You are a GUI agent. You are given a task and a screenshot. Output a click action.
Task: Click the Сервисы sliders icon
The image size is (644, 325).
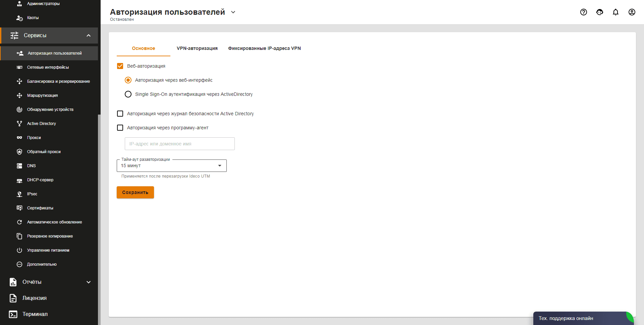(x=14, y=36)
